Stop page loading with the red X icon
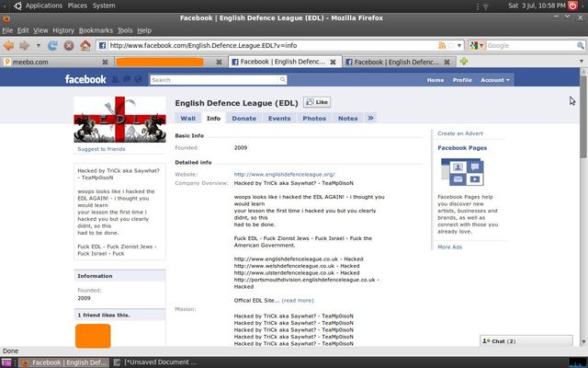Viewport: 588px width, 368px height. [70, 45]
